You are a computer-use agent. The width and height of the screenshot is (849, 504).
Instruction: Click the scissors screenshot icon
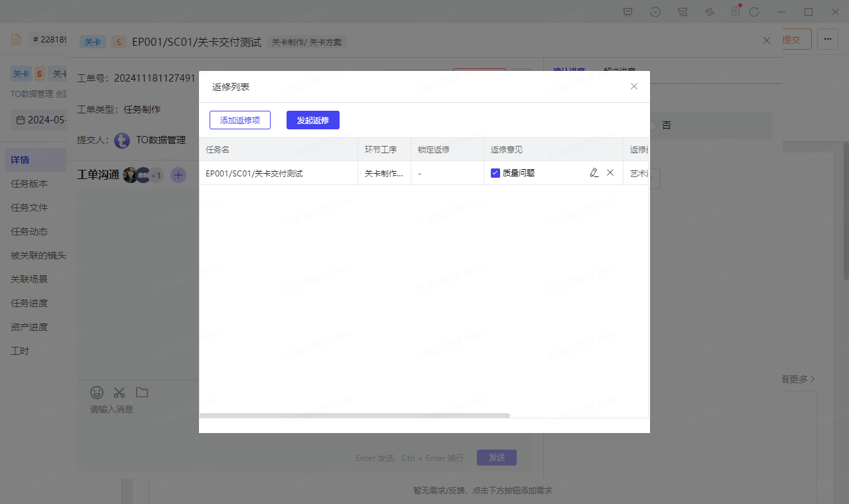[x=119, y=392]
